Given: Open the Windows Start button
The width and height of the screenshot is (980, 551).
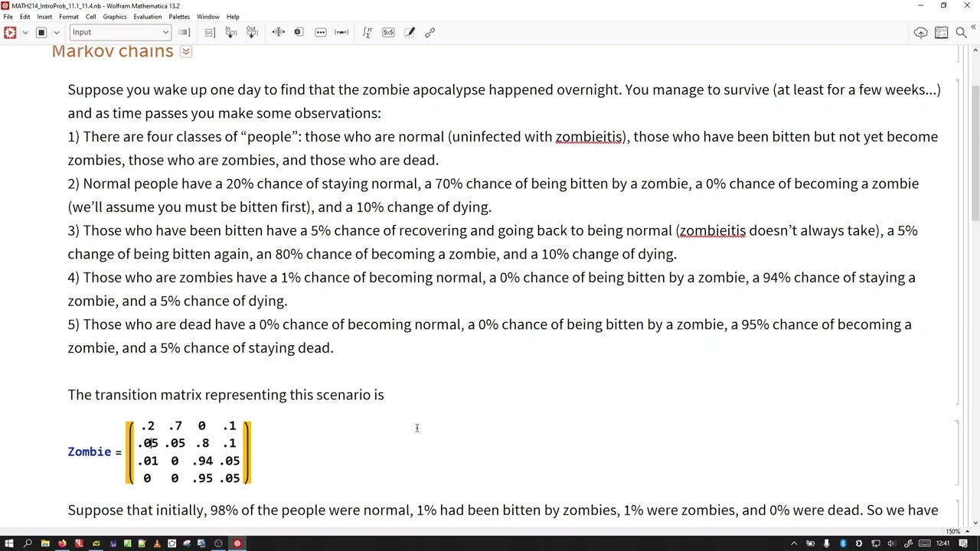Looking at the screenshot, I should (9, 543).
